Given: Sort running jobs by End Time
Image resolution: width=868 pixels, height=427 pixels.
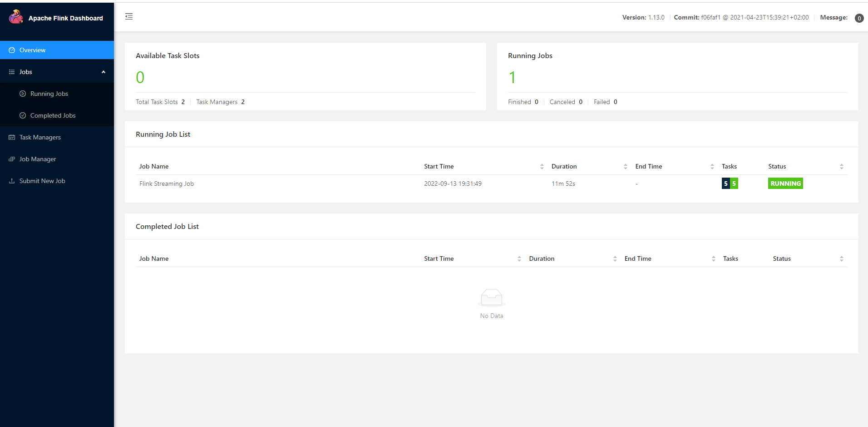Looking at the screenshot, I should click(712, 167).
